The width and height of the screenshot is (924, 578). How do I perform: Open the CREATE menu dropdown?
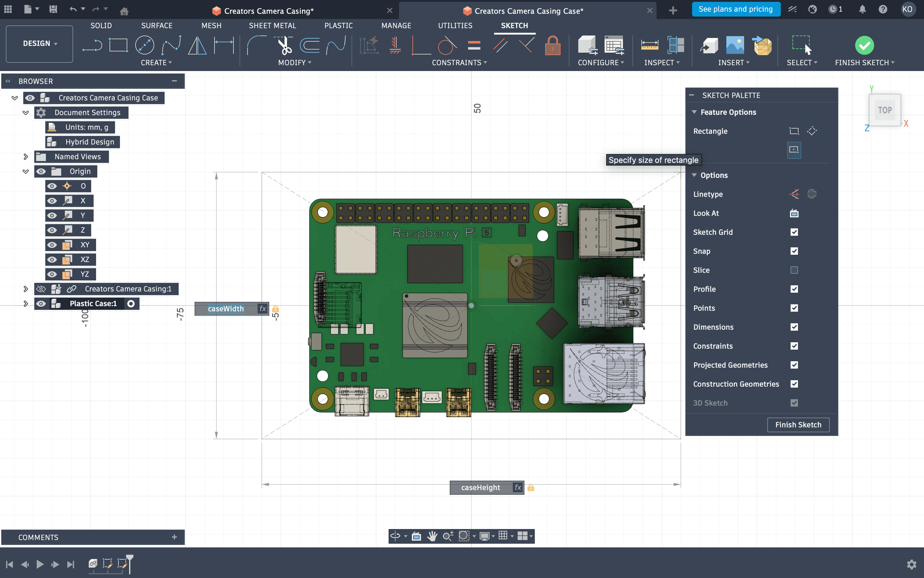[x=156, y=63]
